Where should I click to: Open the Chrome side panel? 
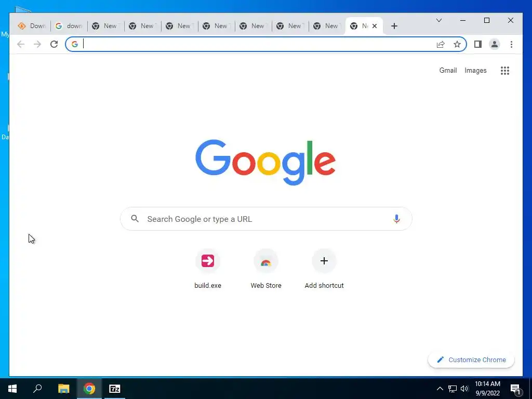pyautogui.click(x=478, y=44)
